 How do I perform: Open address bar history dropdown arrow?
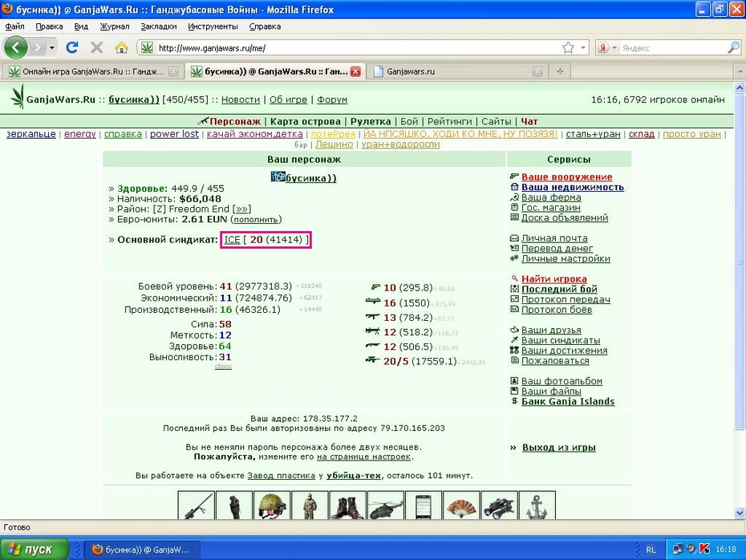click(583, 47)
